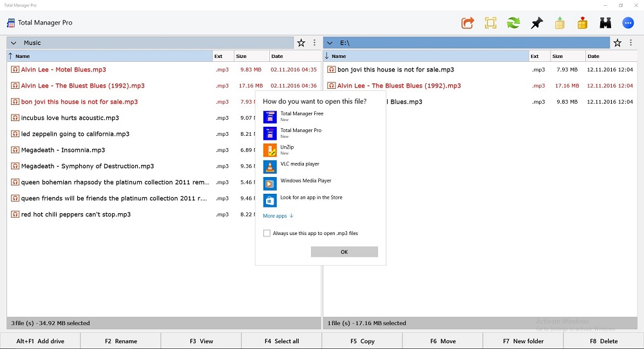Sort E:\ panel by Name header
The width and height of the screenshot is (644, 349).
(x=426, y=56)
